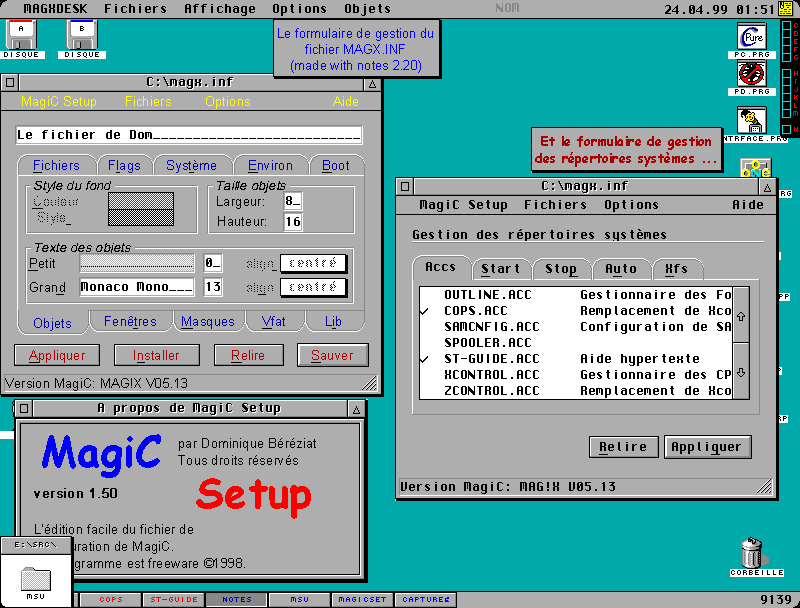Open Objets menu
The height and width of the screenshot is (608, 800).
[x=367, y=9]
